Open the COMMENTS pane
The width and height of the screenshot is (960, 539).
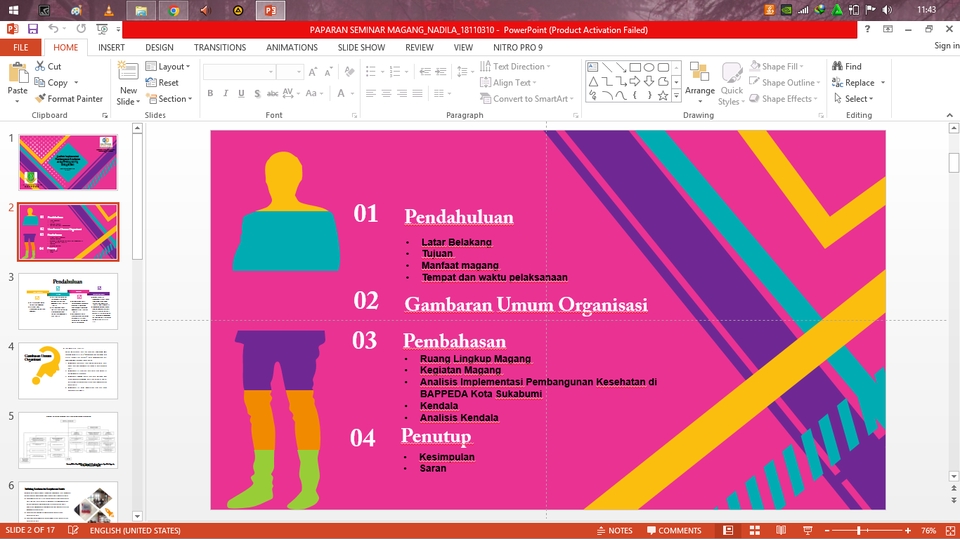tap(674, 530)
